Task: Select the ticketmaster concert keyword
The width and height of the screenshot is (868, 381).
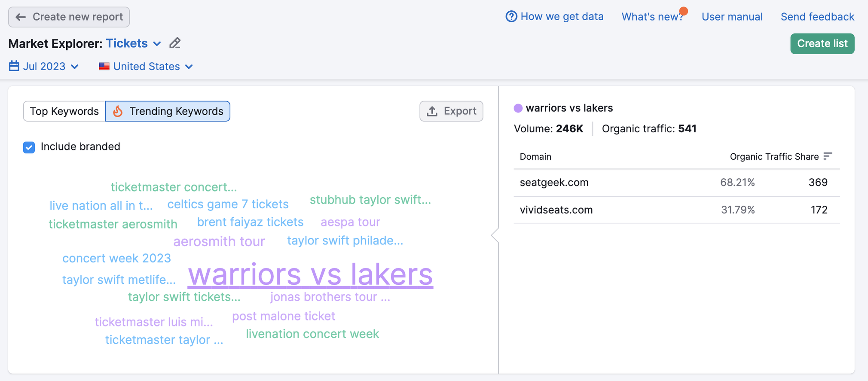Action: (x=174, y=187)
